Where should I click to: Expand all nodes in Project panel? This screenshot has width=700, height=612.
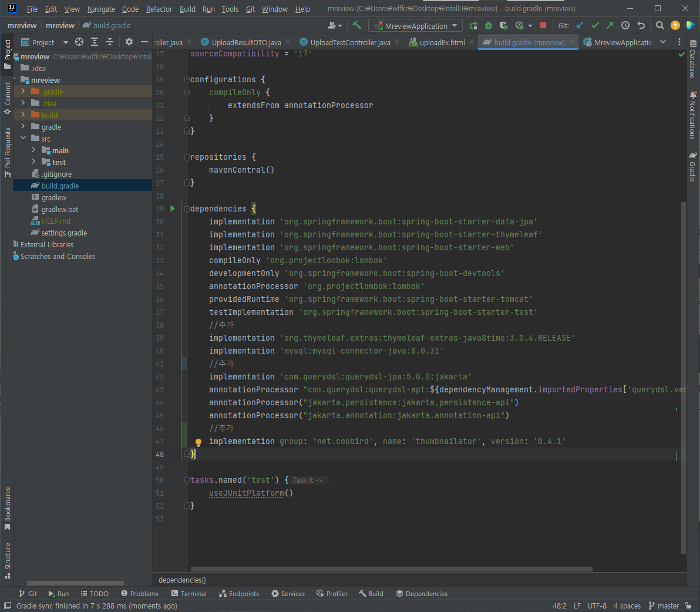click(95, 42)
